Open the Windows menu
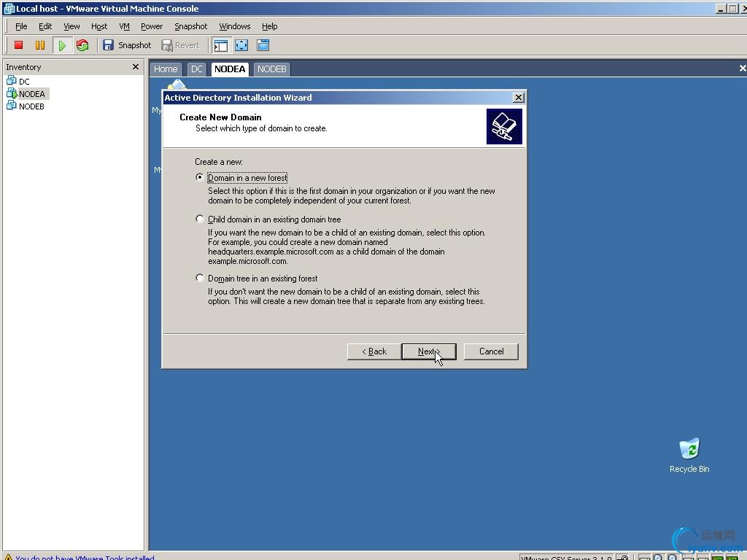Image resolution: width=747 pixels, height=560 pixels. pos(234,26)
